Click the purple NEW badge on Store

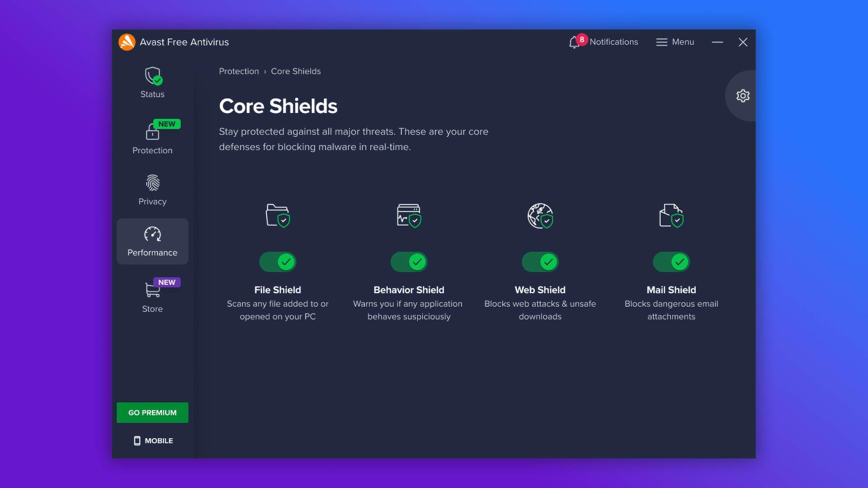coord(167,282)
